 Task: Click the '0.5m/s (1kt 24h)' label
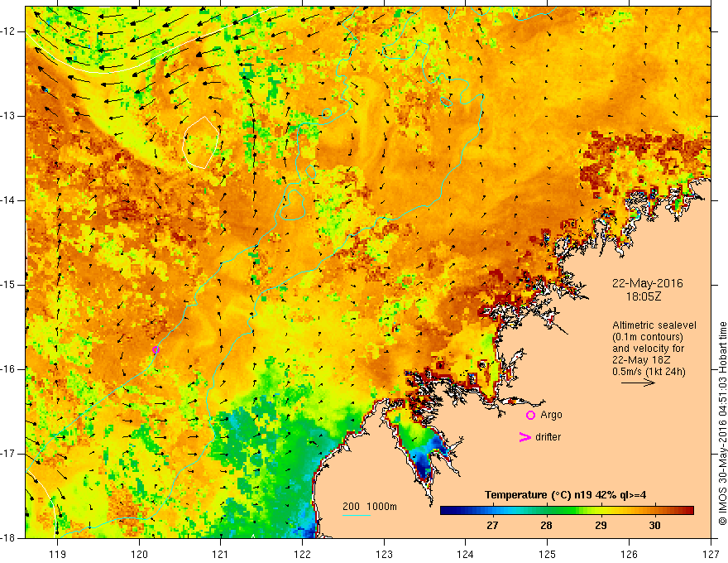(649, 372)
